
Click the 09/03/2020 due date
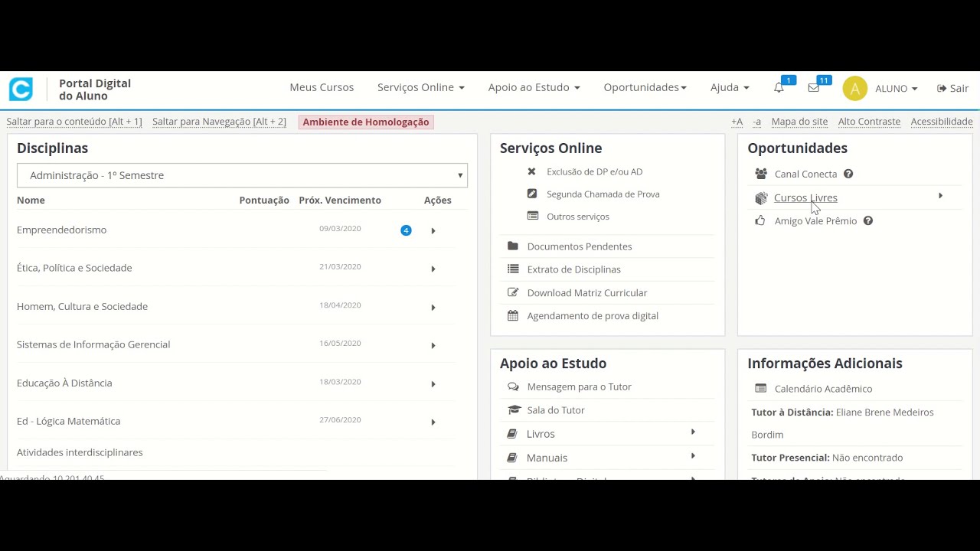(340, 228)
